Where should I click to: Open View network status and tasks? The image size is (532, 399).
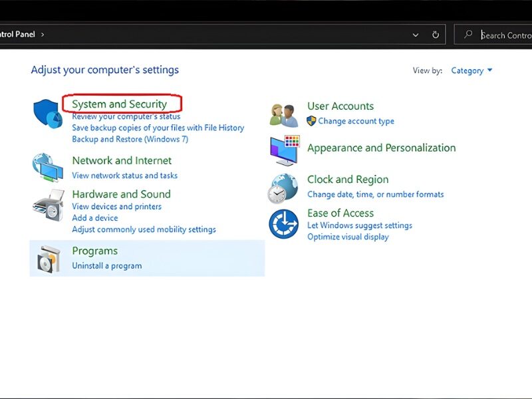[124, 176]
